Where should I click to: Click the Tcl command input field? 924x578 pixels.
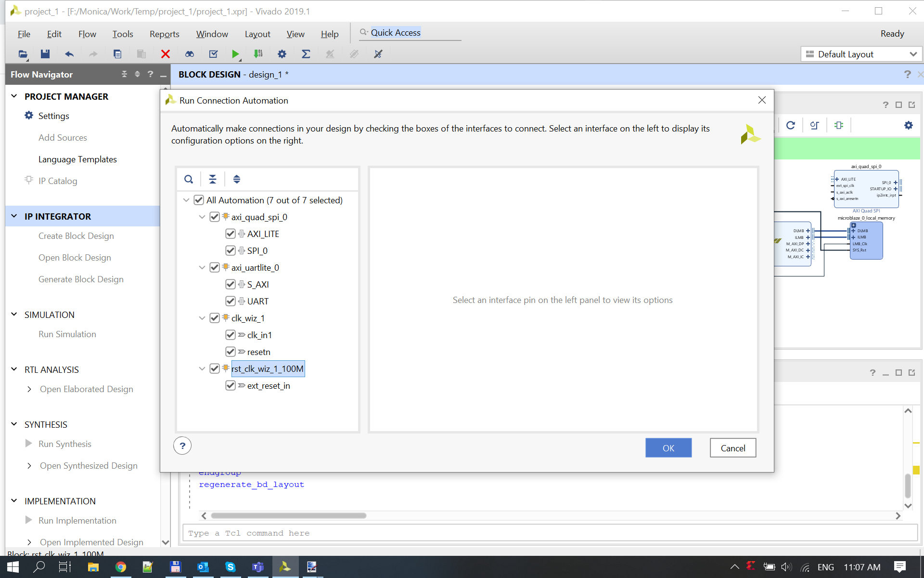tap(550, 533)
